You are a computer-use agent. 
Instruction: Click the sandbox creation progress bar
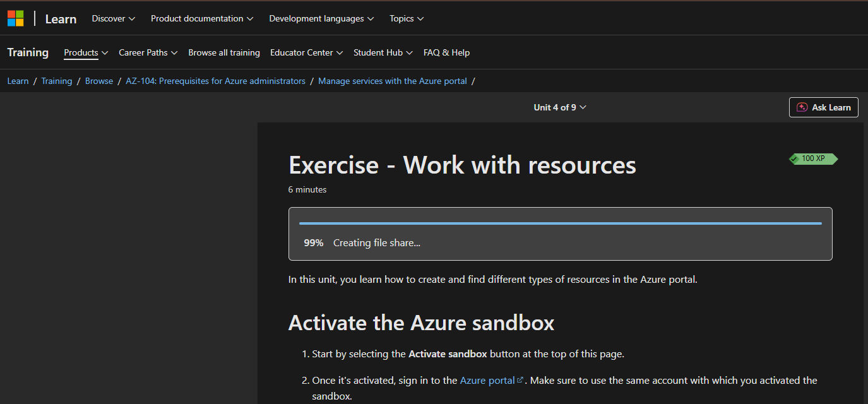point(561,223)
